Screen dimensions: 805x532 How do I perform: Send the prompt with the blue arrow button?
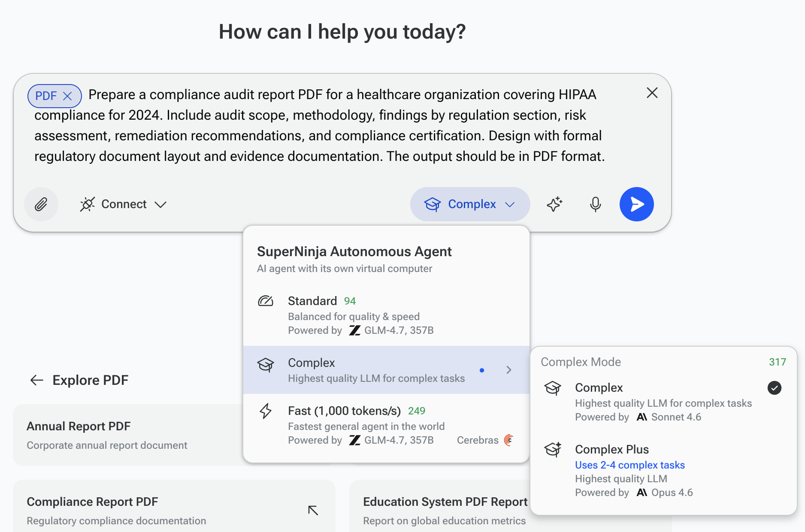(636, 204)
